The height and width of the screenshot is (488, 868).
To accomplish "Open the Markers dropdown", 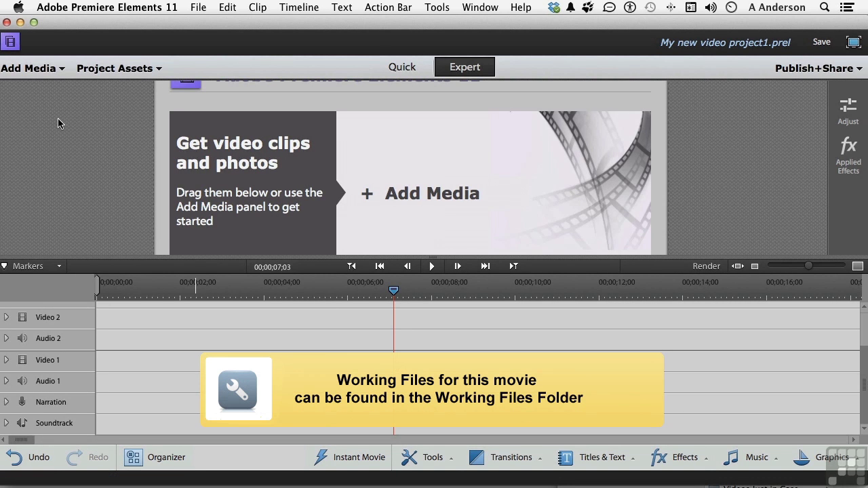I will (x=32, y=266).
